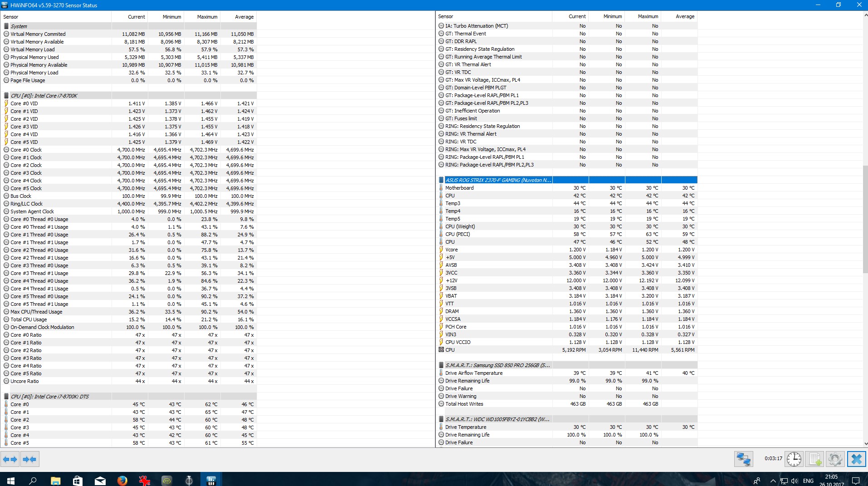Select the System sensor group header
868x486 pixels.
[129, 26]
